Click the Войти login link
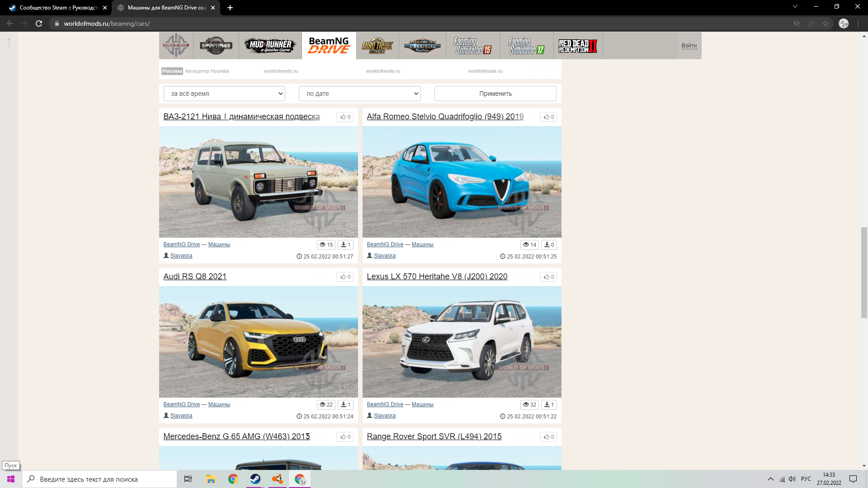Screen dimensions: 868x488 689,46
